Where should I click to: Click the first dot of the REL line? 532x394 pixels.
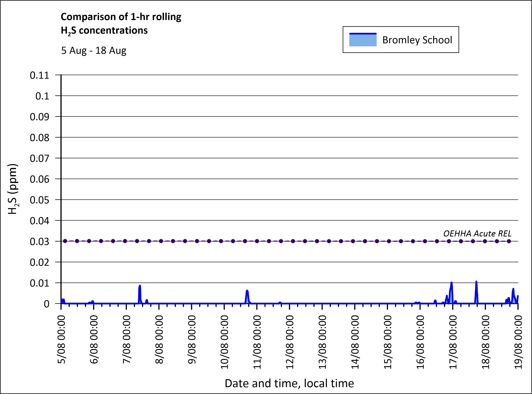(x=65, y=241)
